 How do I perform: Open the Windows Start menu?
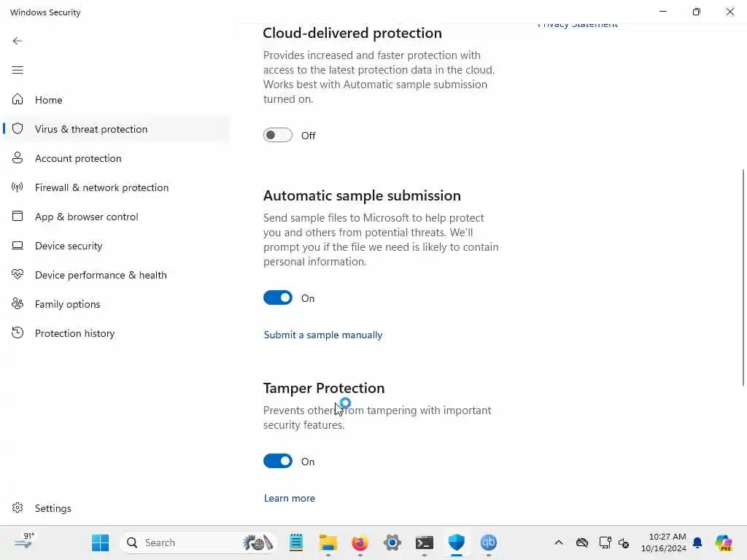(100, 542)
